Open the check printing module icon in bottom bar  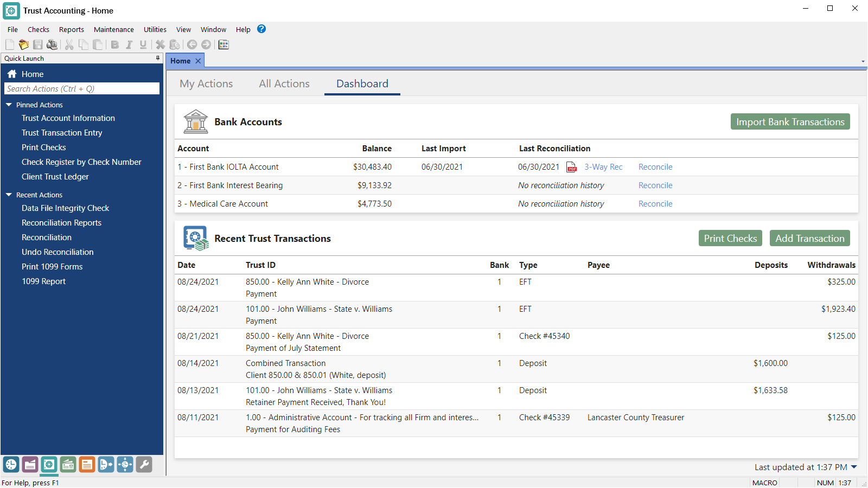tap(68, 465)
